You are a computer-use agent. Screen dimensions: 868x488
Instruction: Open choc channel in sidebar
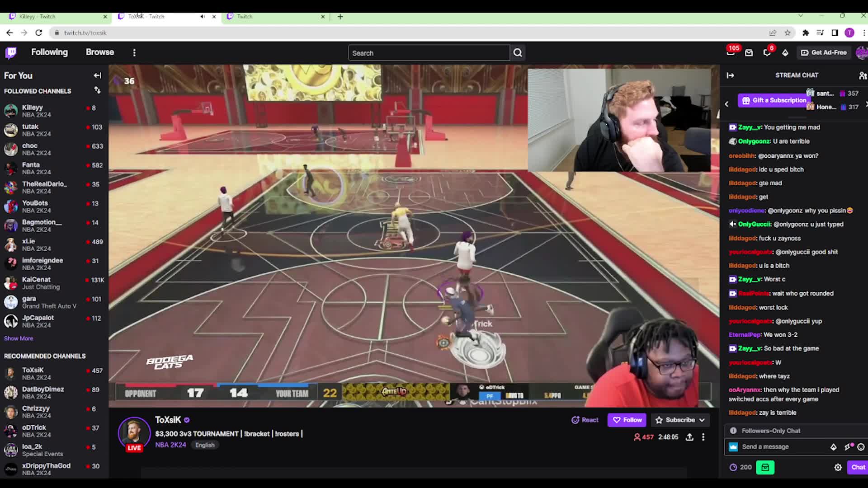click(x=54, y=149)
